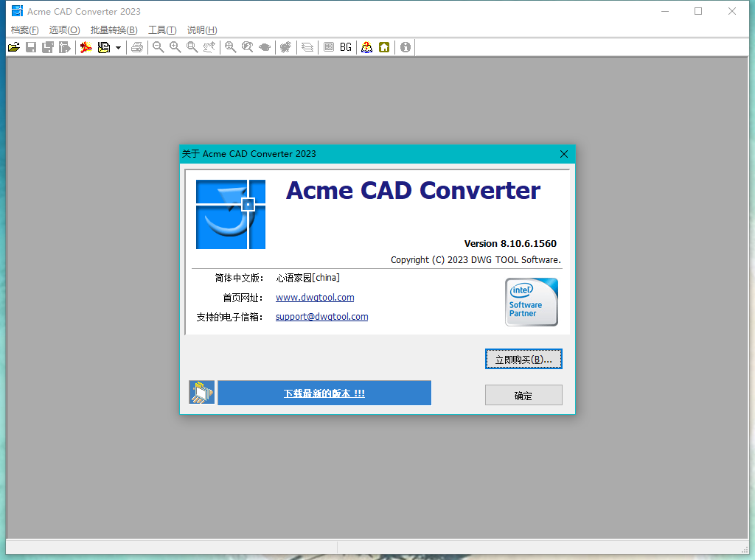Toggle the BG background color button
The height and width of the screenshot is (560, 755).
(x=346, y=47)
